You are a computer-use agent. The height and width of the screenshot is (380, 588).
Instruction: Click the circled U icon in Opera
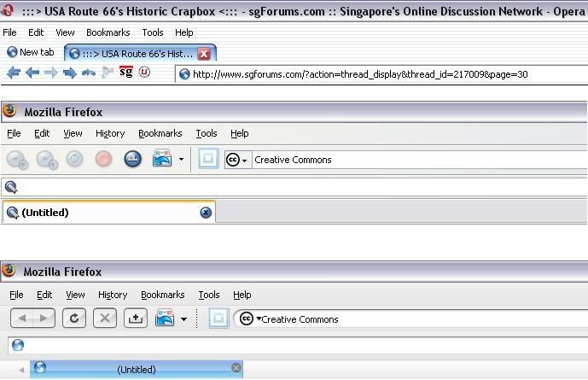point(144,72)
